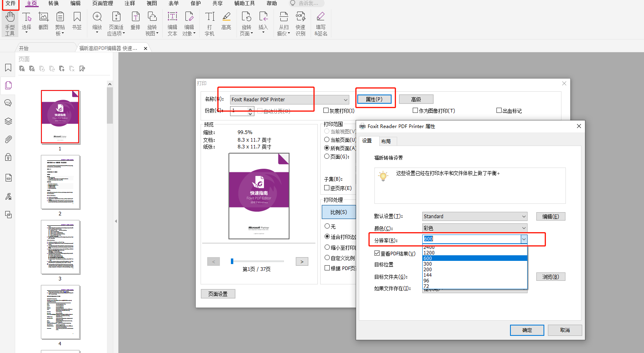Open Fill & Sign (填写&签名) tool
644x353 pixels.
coord(321,23)
